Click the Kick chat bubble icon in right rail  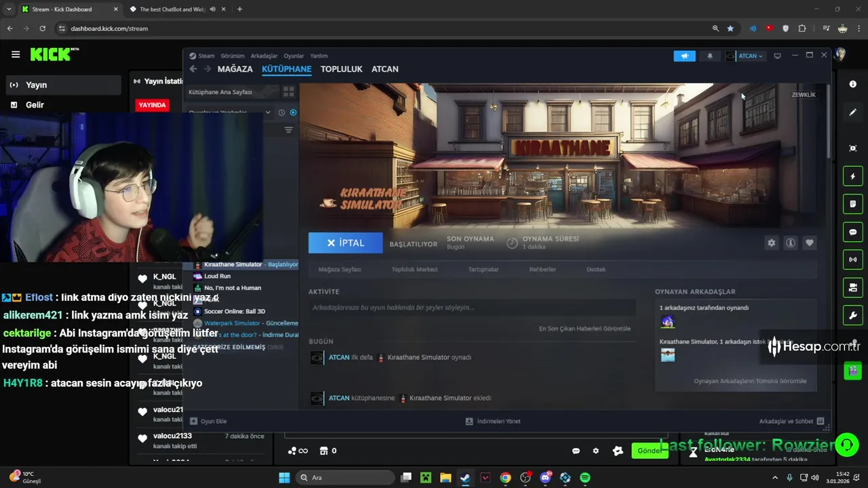(x=853, y=232)
